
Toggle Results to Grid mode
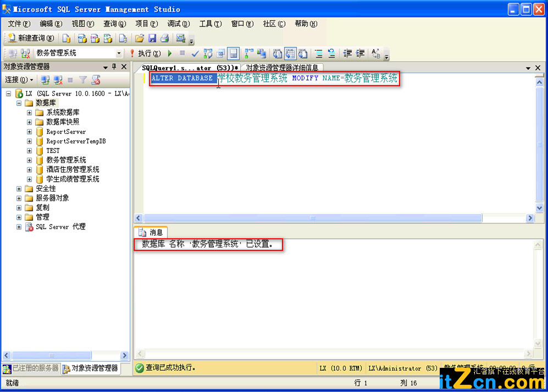click(x=290, y=53)
